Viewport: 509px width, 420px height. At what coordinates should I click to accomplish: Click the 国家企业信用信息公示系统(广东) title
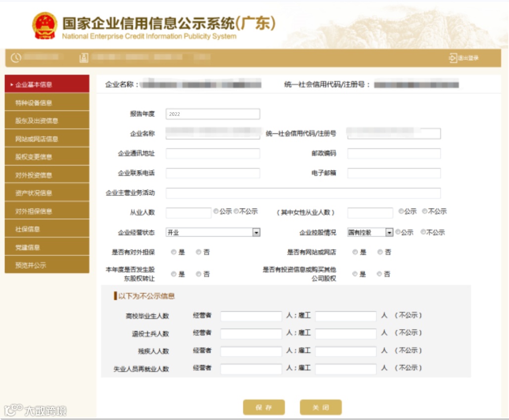pyautogui.click(x=169, y=23)
